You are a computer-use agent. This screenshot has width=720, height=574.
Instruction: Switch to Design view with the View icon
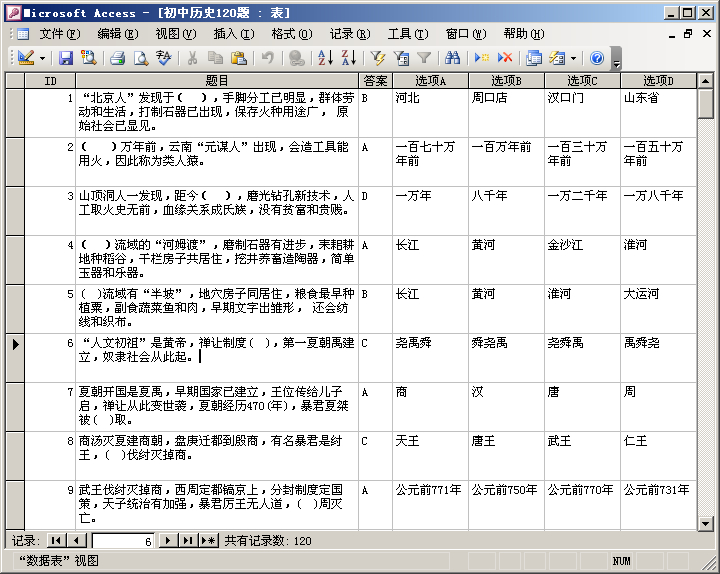26,58
